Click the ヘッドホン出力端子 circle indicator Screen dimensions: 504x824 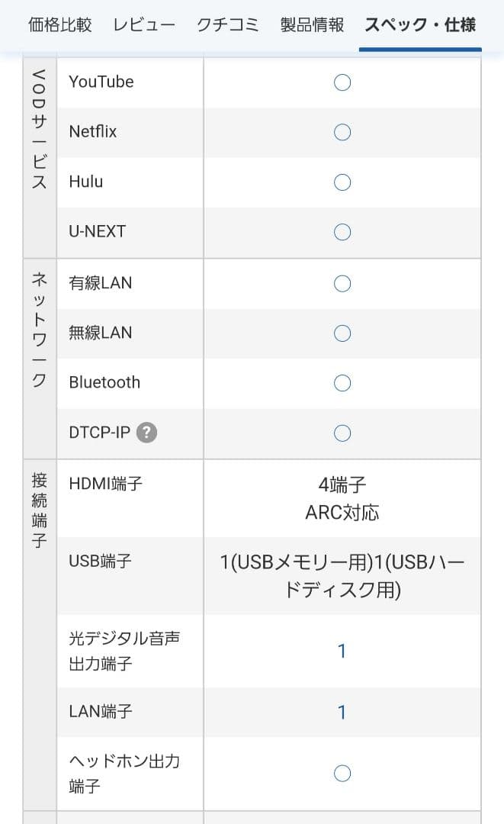pyautogui.click(x=342, y=773)
